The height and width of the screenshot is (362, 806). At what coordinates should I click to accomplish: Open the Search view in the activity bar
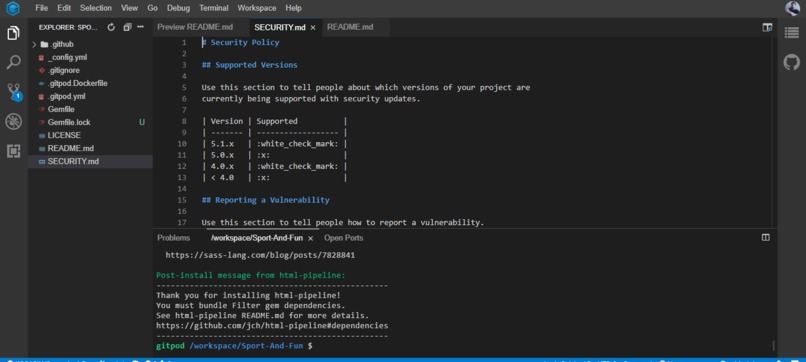tap(13, 63)
